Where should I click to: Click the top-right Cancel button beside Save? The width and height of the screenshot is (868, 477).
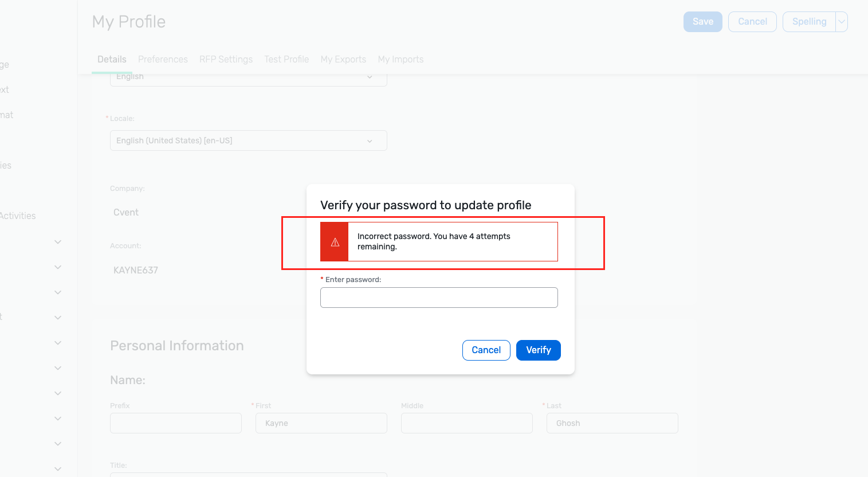coord(752,22)
